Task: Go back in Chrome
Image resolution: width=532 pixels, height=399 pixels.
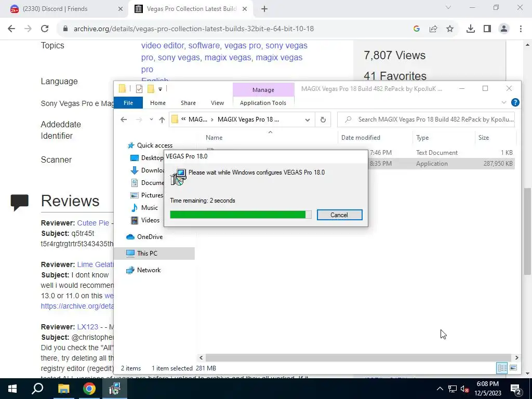Action: click(11, 29)
